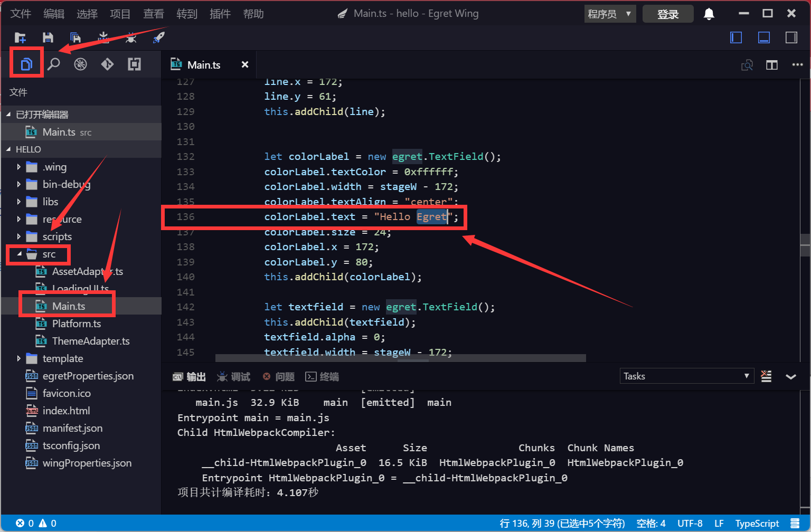Open the Git source control icon
This screenshot has width=811, height=532.
[107, 64]
